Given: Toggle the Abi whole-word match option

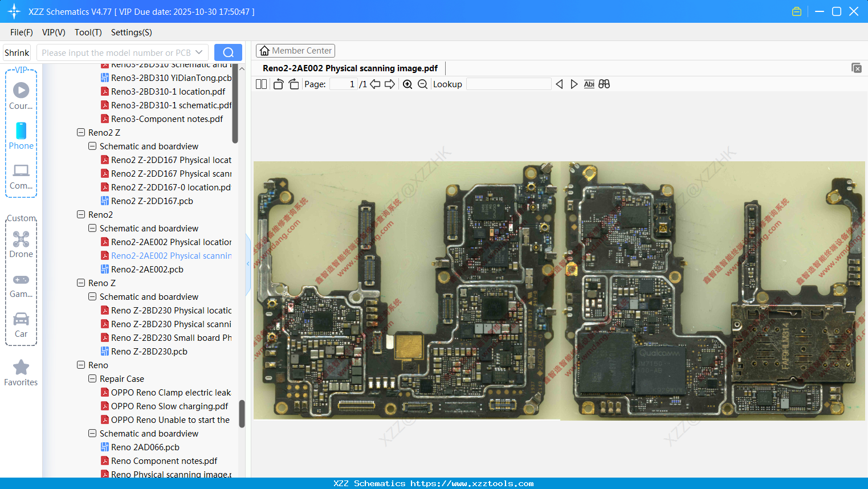Looking at the screenshot, I should [x=589, y=84].
